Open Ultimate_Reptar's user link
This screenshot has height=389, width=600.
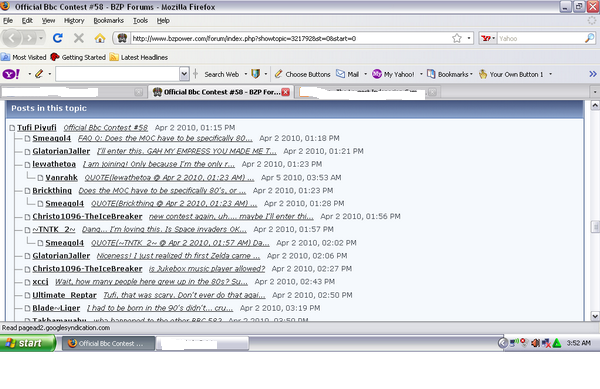(64, 295)
